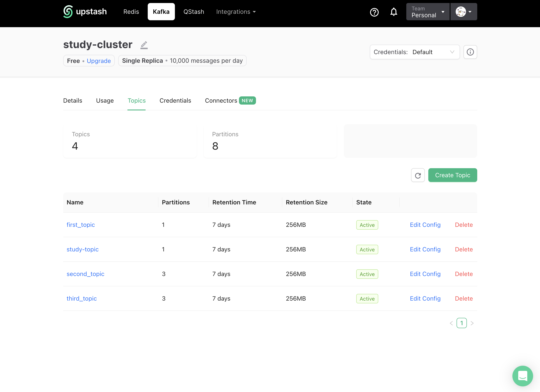Open the Credentials tab
The height and width of the screenshot is (392, 540).
(175, 100)
